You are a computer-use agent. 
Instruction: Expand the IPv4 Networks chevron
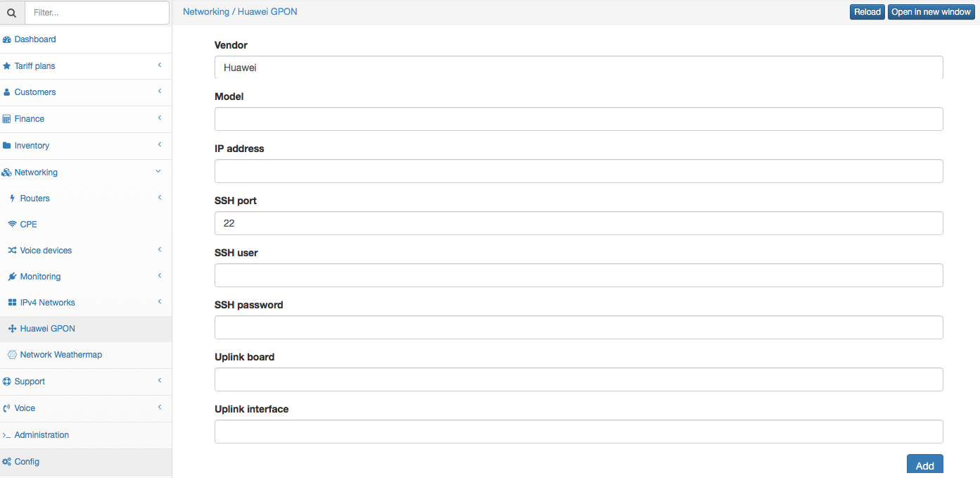click(x=160, y=302)
